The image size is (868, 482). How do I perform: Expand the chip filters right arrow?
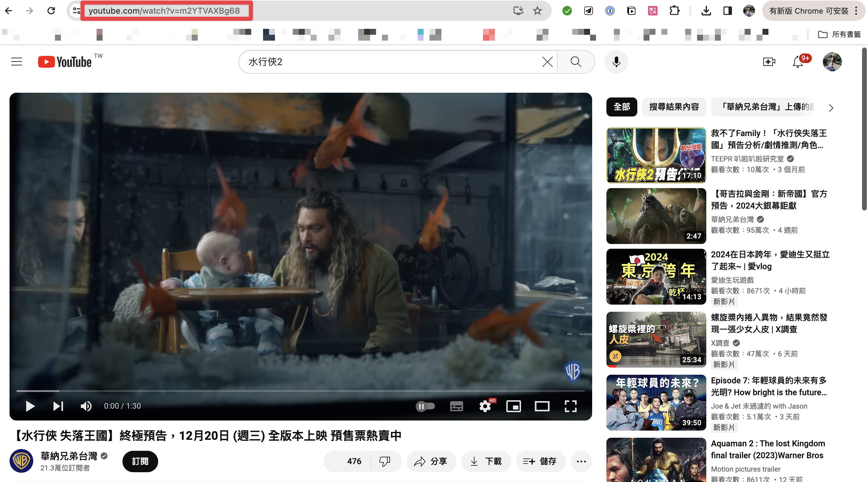pos(831,108)
